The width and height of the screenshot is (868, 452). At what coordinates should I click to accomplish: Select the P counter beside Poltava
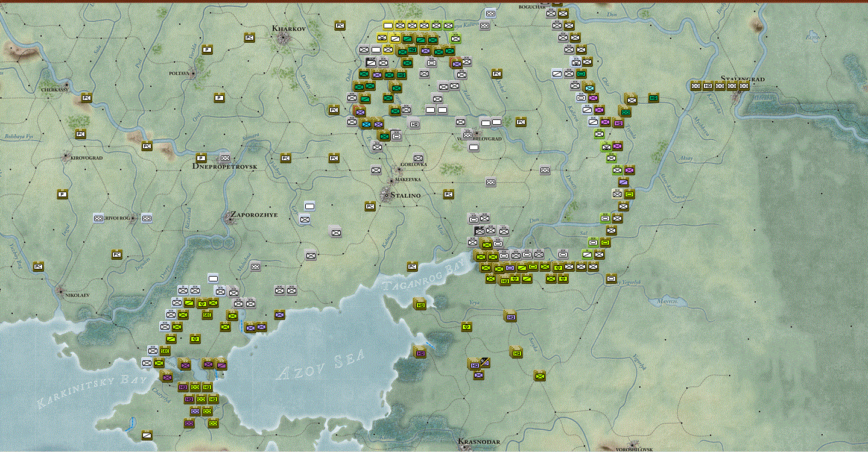click(207, 49)
